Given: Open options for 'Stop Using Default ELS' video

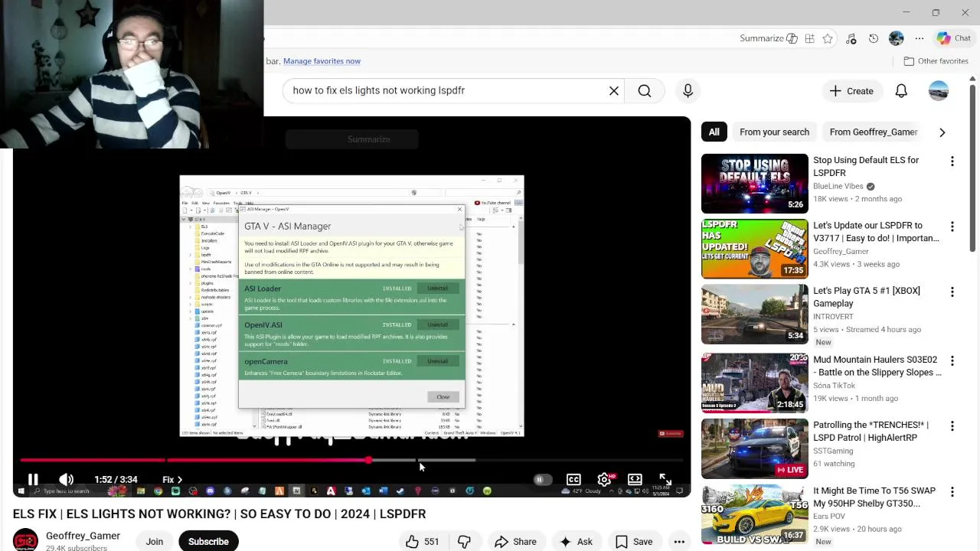Looking at the screenshot, I should click(952, 161).
